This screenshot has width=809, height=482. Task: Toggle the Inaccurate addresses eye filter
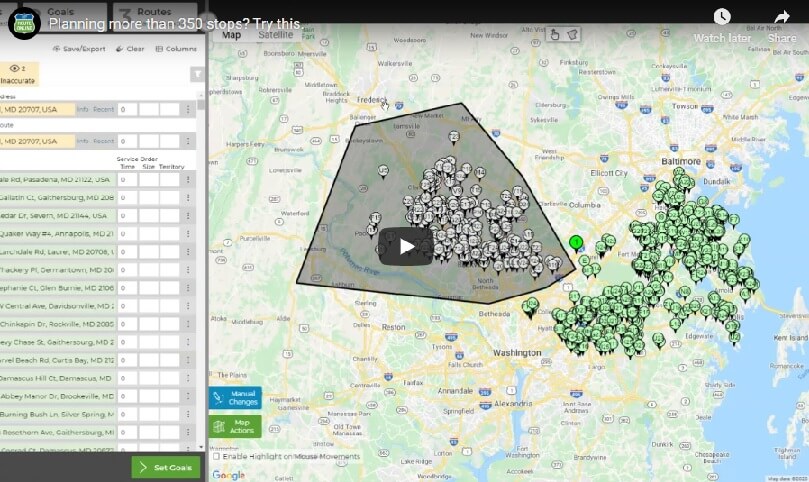coord(18,74)
